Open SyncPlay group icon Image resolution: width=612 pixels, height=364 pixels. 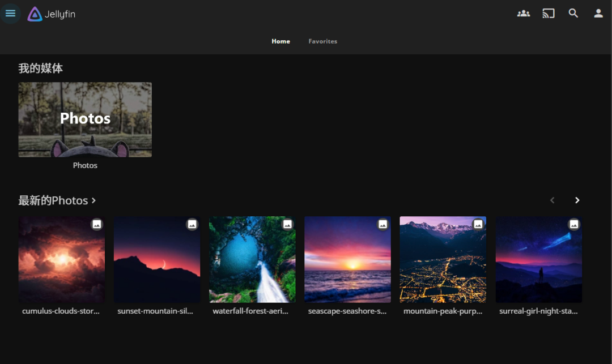pos(524,14)
